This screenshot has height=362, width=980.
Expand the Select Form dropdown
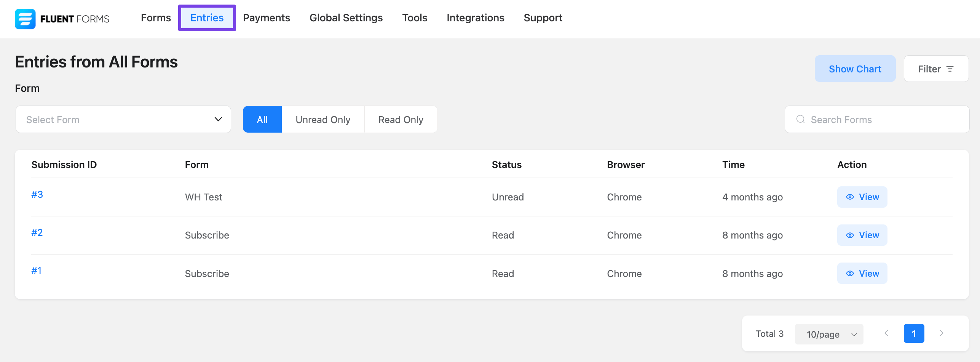point(123,119)
